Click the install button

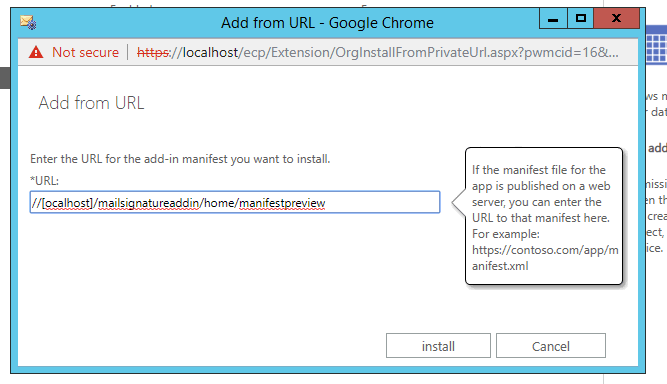pyautogui.click(x=438, y=346)
